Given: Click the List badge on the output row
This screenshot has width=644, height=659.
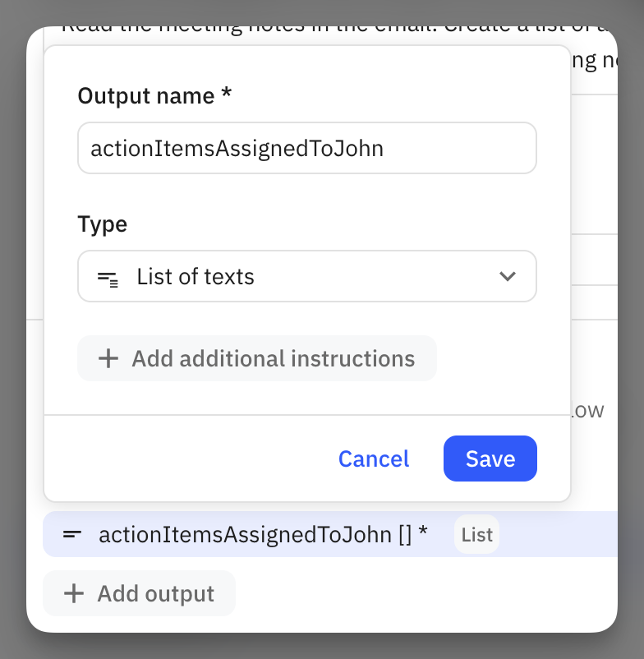Looking at the screenshot, I should [x=476, y=534].
